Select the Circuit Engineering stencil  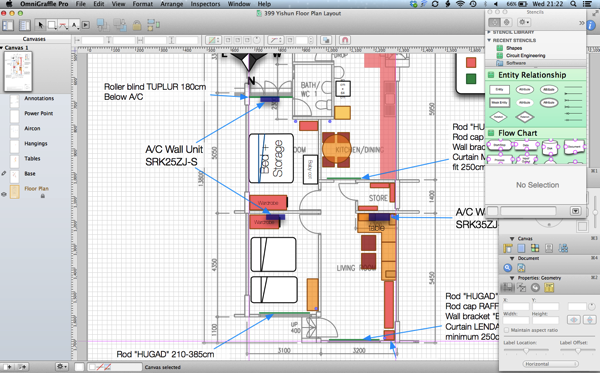coord(525,55)
